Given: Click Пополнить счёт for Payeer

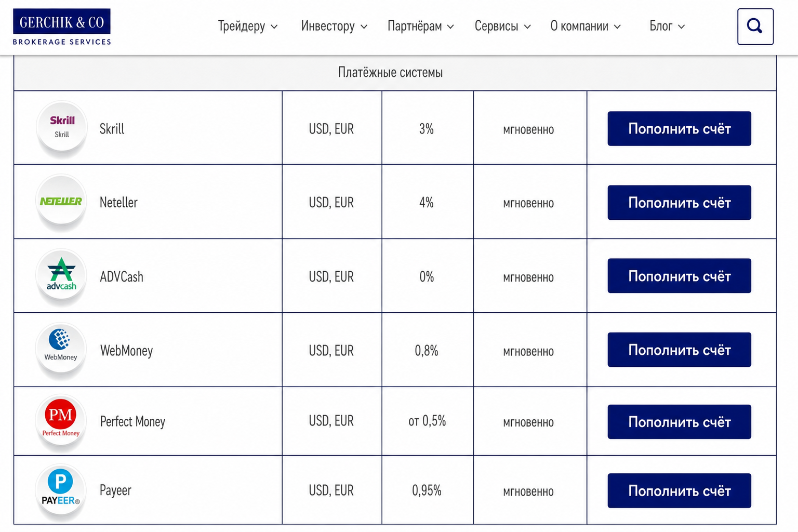Looking at the screenshot, I should (x=679, y=490).
